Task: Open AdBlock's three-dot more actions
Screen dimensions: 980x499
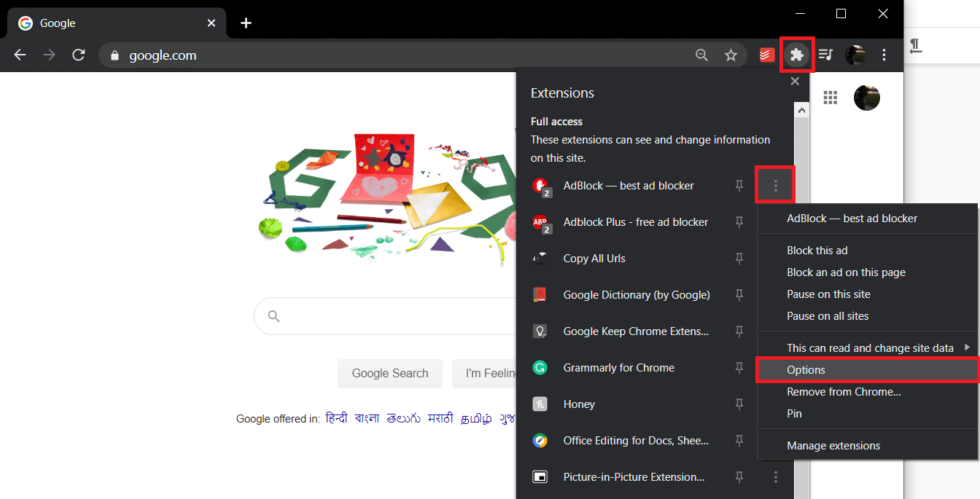Action: click(x=775, y=186)
